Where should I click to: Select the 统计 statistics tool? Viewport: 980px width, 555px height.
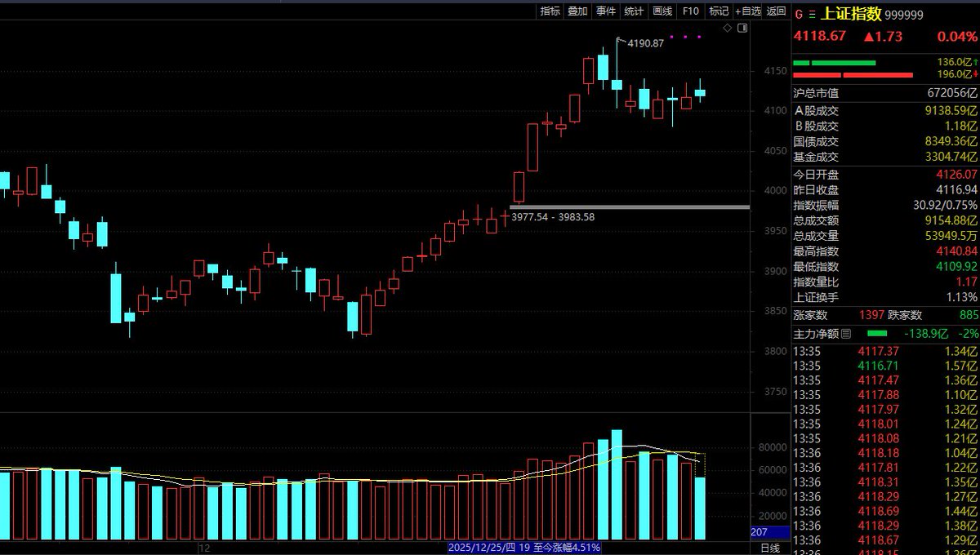pos(634,11)
